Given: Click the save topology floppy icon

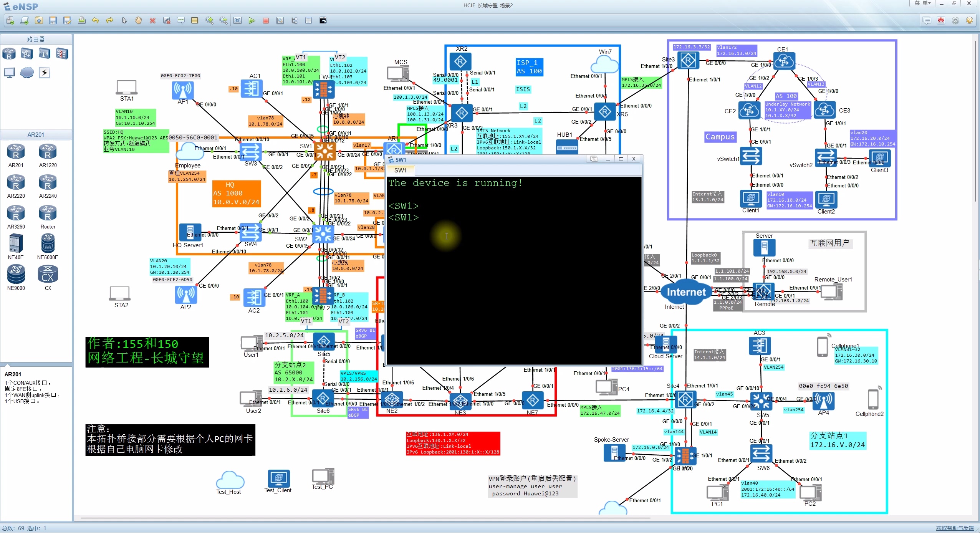Looking at the screenshot, I should (53, 21).
